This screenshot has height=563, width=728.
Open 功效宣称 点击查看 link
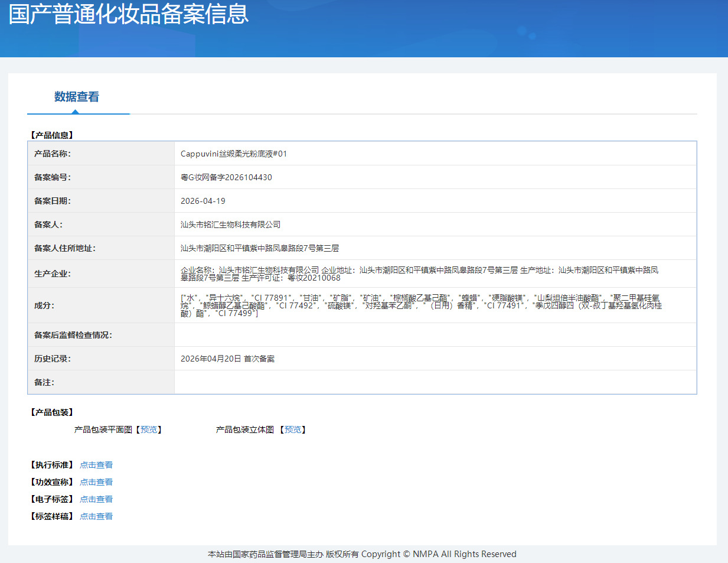(96, 482)
